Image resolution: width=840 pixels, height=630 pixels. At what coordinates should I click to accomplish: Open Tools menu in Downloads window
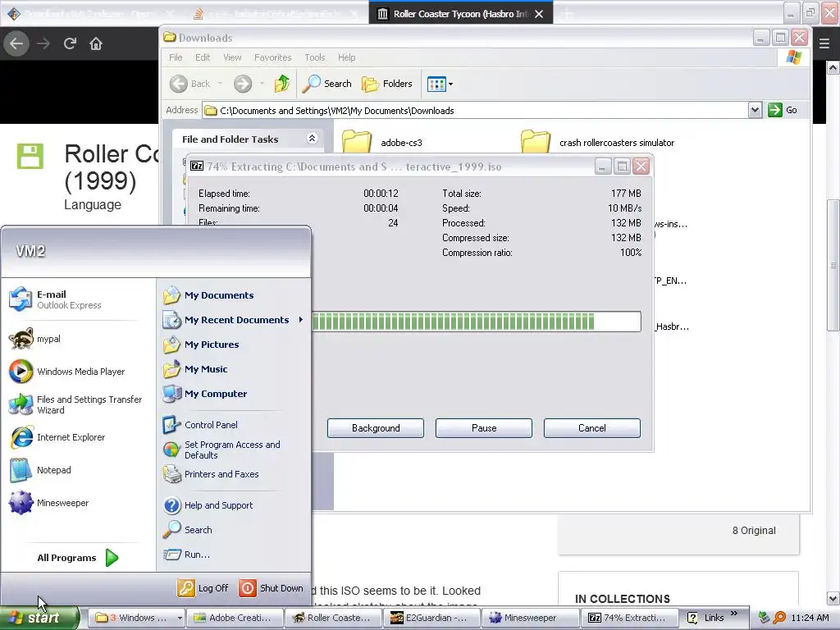[x=314, y=57]
